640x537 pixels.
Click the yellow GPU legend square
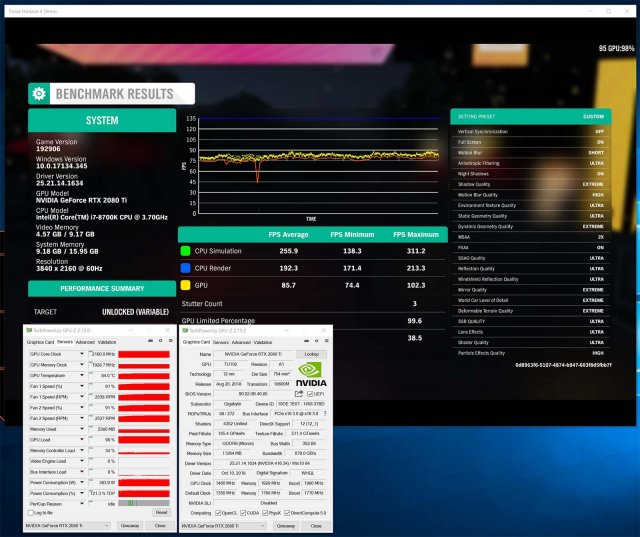coord(185,285)
